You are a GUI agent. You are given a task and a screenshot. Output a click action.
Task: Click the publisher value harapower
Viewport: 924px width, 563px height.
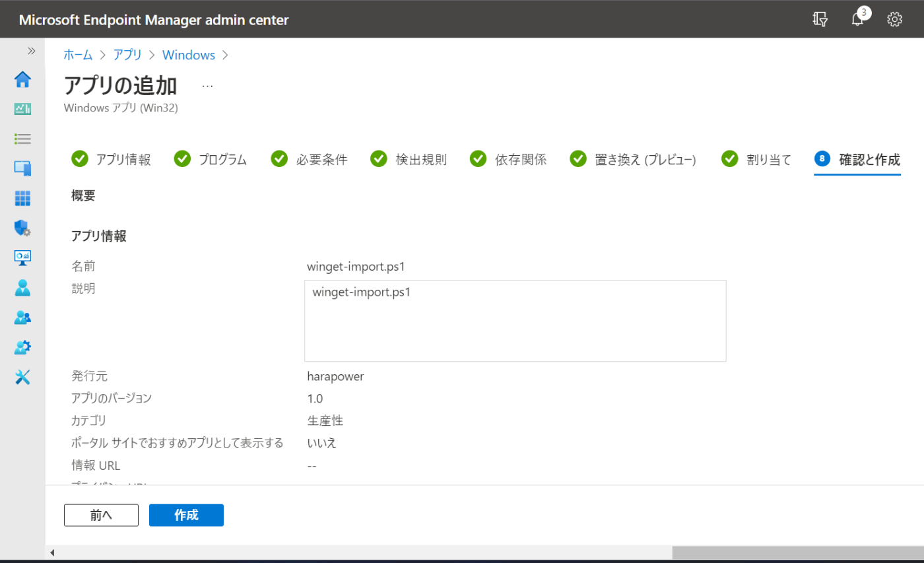[x=336, y=377]
